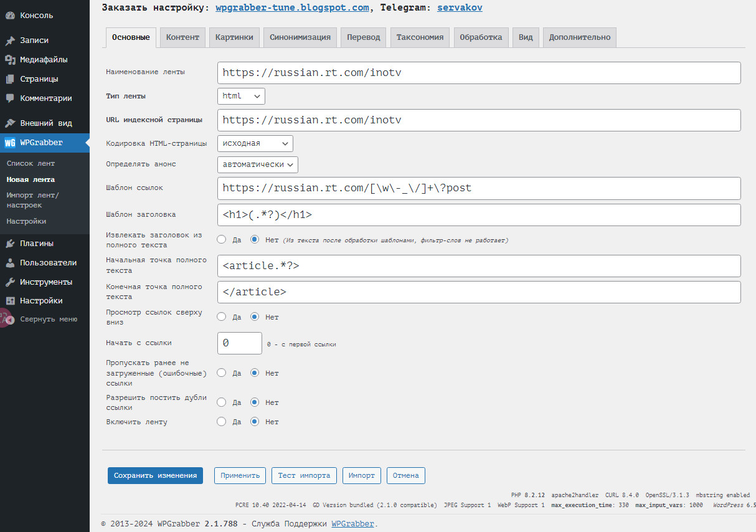Click the Сохранить изменения button

click(155, 475)
